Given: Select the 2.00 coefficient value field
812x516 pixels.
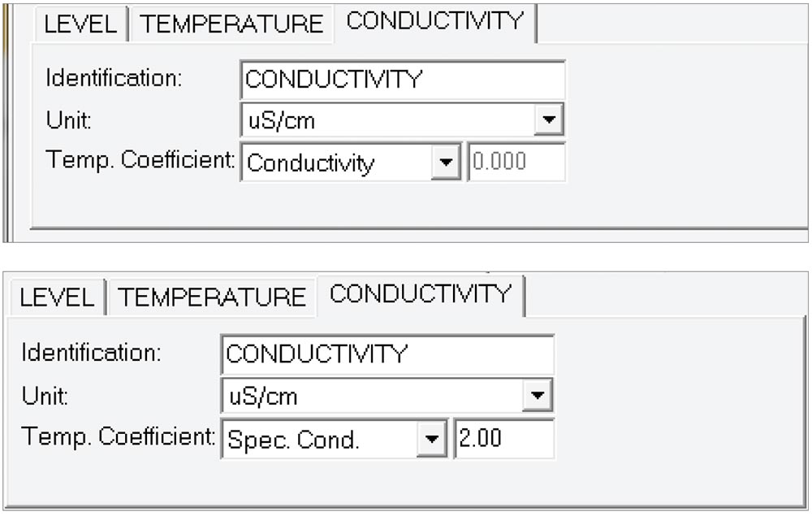Looking at the screenshot, I should pyautogui.click(x=503, y=439).
